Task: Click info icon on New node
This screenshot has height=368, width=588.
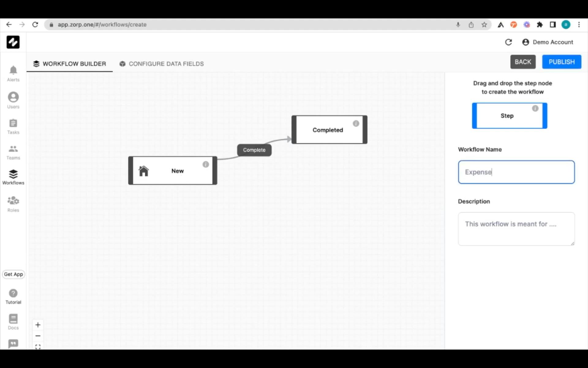Action: pos(206,164)
